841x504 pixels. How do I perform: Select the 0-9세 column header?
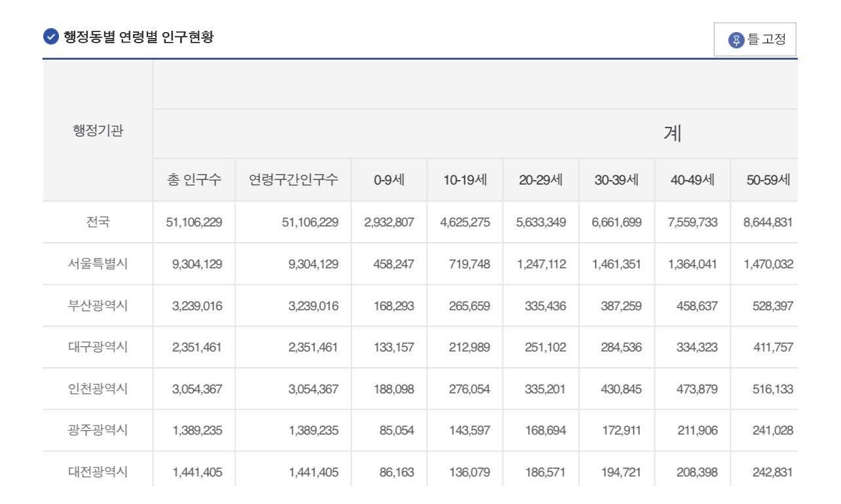389,180
